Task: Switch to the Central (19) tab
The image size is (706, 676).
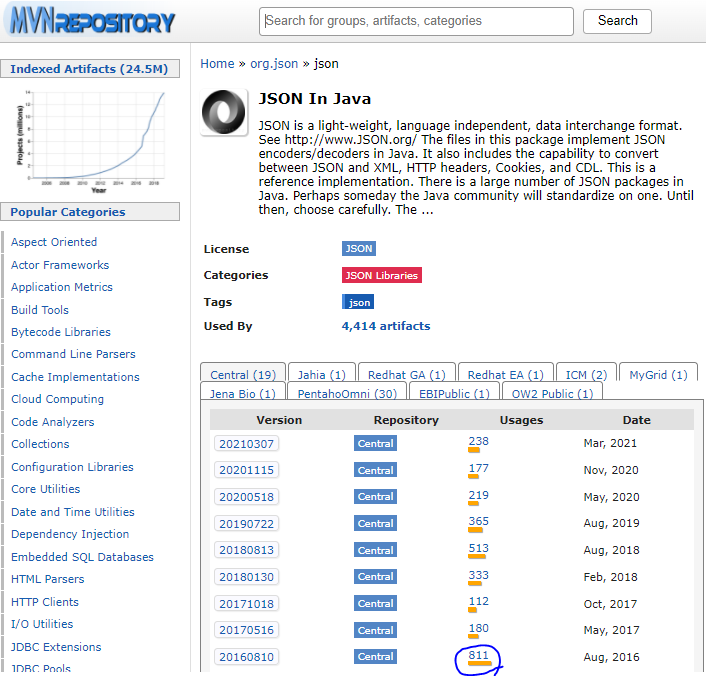Action: [243, 374]
